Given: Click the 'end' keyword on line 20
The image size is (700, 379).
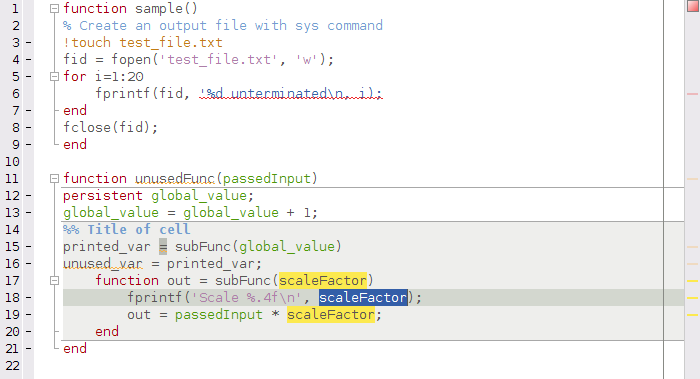Looking at the screenshot, I should [x=107, y=331].
